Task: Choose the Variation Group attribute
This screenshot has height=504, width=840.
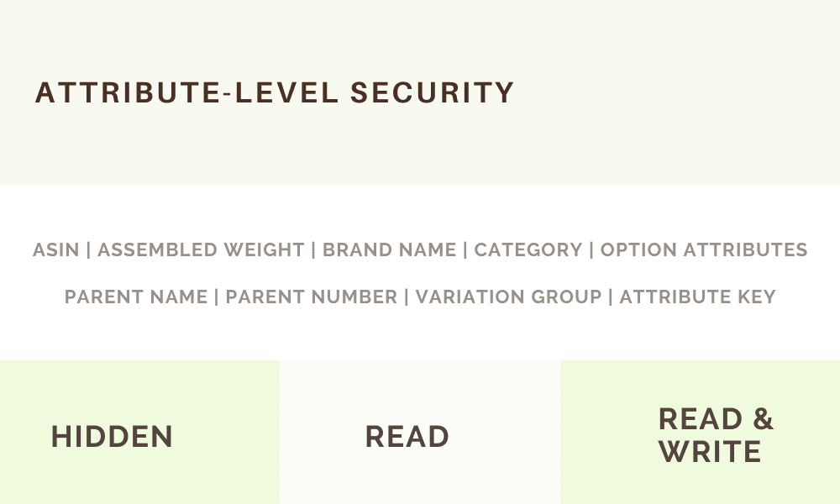Action: click(508, 297)
